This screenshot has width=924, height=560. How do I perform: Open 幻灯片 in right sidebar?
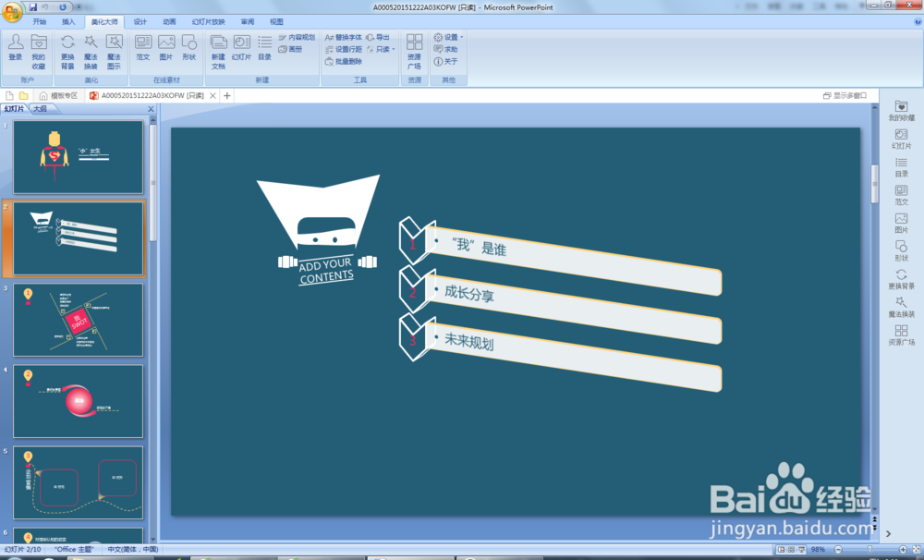(x=901, y=140)
